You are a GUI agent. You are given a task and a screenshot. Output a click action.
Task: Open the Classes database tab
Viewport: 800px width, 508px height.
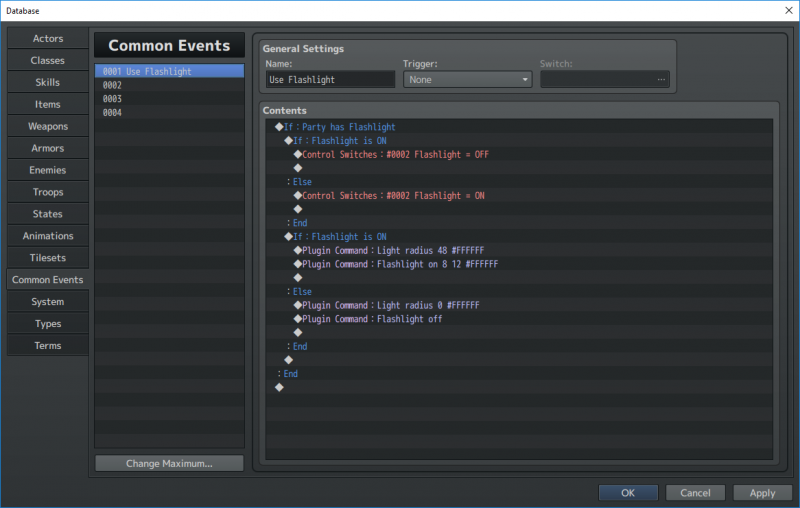click(48, 60)
